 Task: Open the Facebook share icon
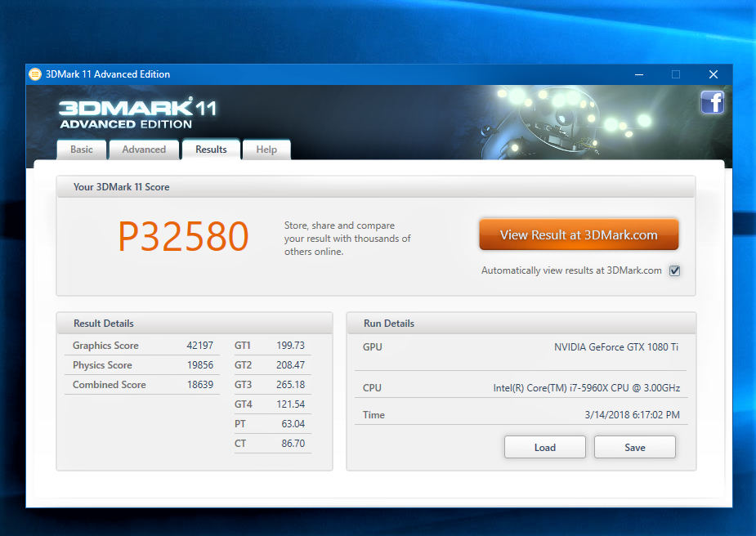[712, 102]
